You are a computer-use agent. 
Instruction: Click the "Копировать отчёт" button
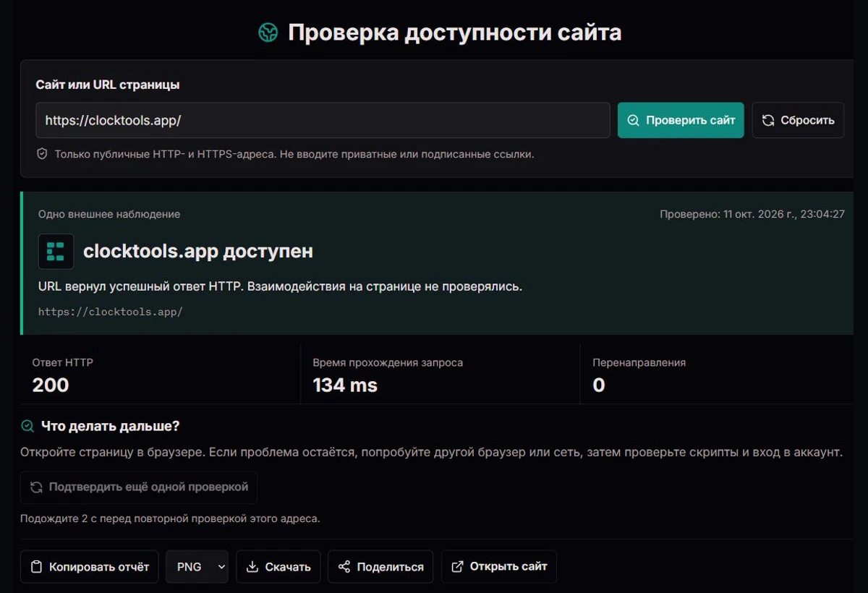[x=90, y=566]
